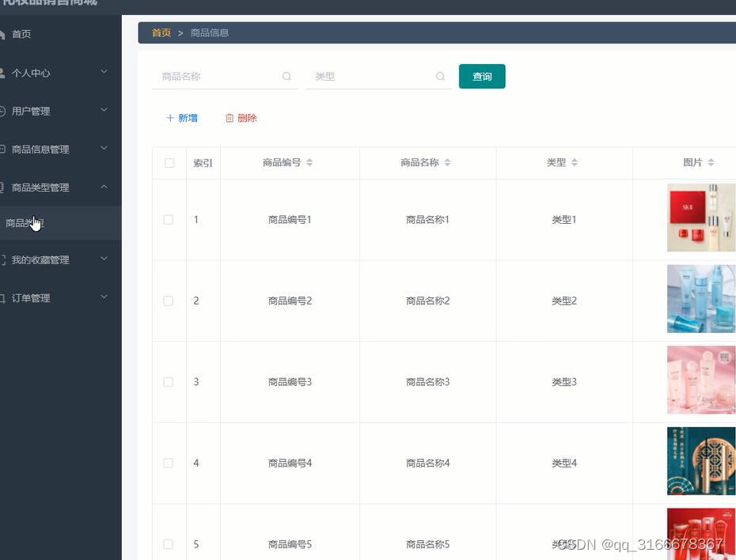Image resolution: width=736 pixels, height=560 pixels.
Task: Tick the checkbox for row 商品编号3
Action: point(168,382)
